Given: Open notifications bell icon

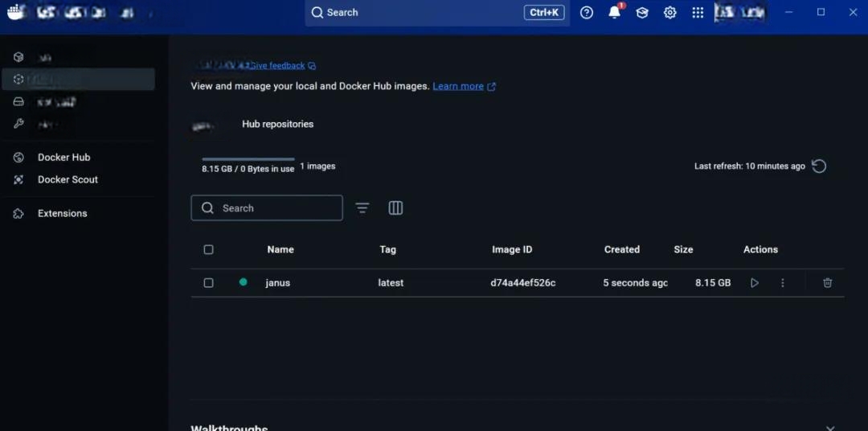Looking at the screenshot, I should pyautogui.click(x=615, y=12).
